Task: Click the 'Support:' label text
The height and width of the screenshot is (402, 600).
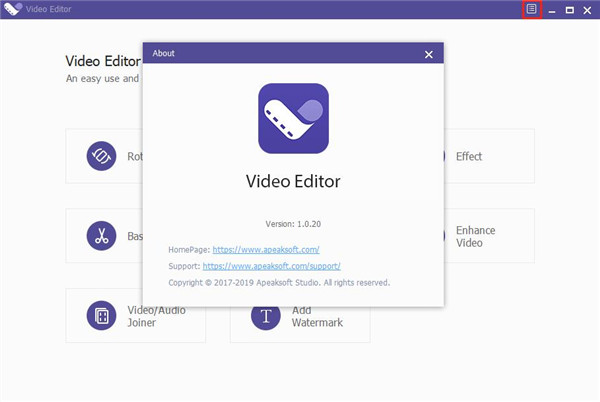Action: coord(184,266)
